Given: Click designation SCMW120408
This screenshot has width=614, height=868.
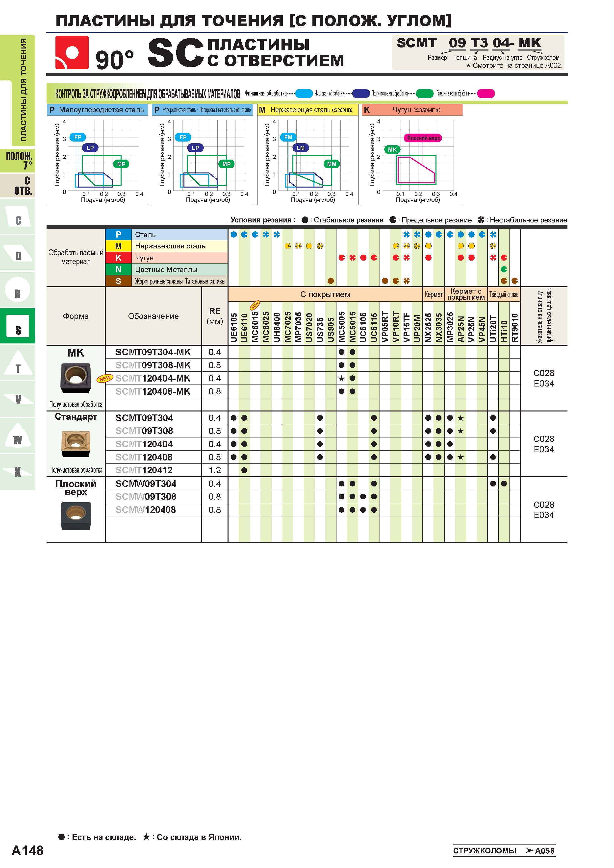Looking at the screenshot, I should tap(145, 510).
